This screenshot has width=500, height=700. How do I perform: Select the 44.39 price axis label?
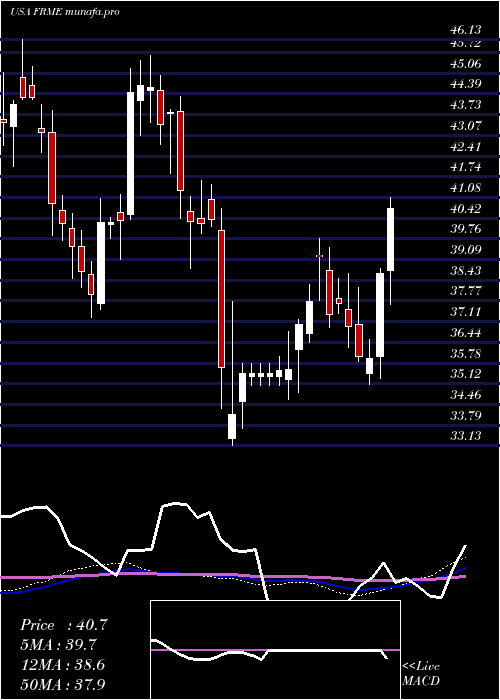(466, 84)
